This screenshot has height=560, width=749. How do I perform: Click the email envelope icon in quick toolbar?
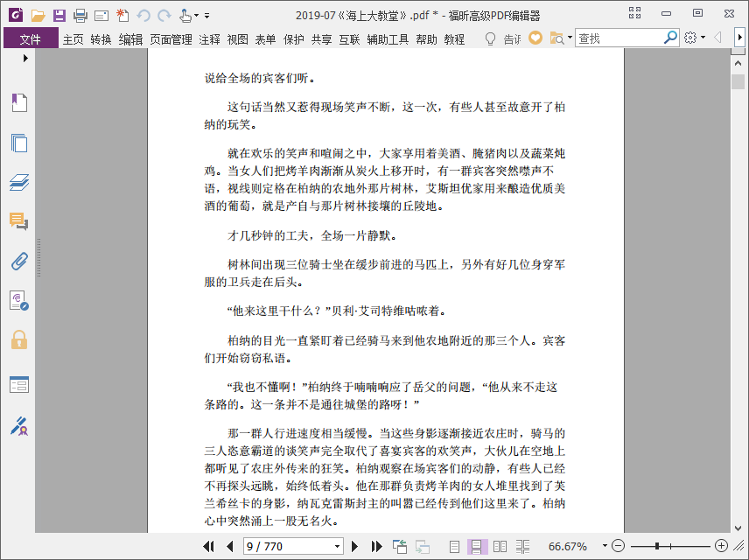101,16
